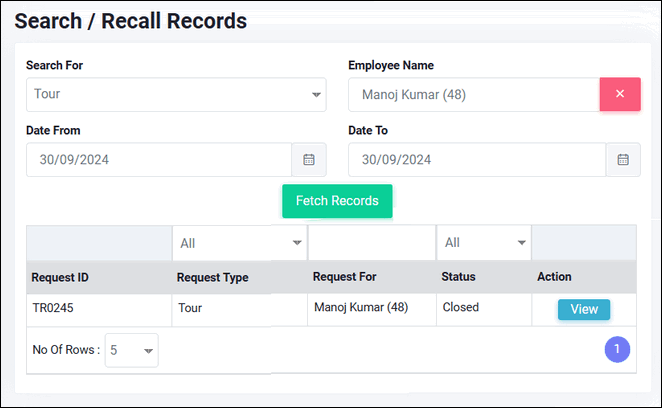
Task: Sort by Request For column header
Action: pos(346,277)
